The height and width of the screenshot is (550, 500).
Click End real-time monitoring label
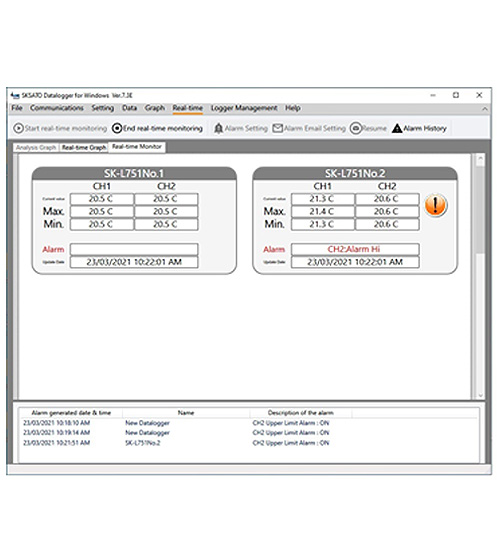[x=163, y=128]
